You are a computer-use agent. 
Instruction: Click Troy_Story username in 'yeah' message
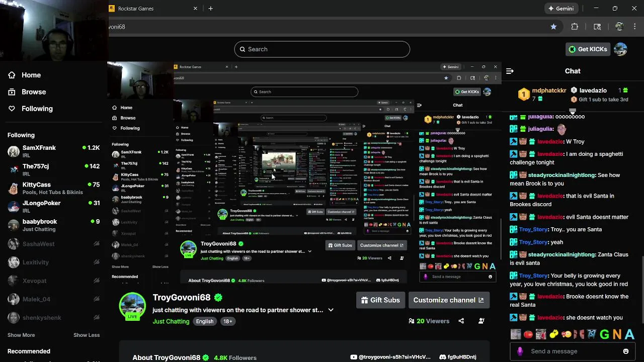(533, 242)
